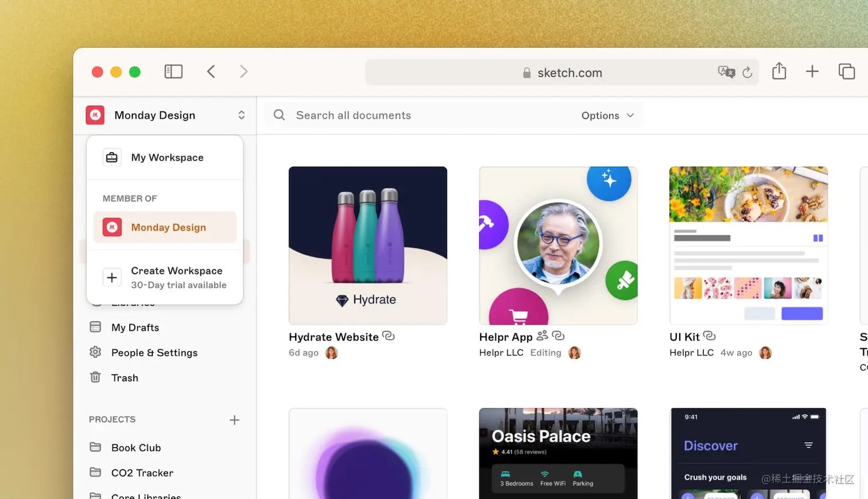
Task: Open My Drafts in the sidebar
Action: pos(135,328)
